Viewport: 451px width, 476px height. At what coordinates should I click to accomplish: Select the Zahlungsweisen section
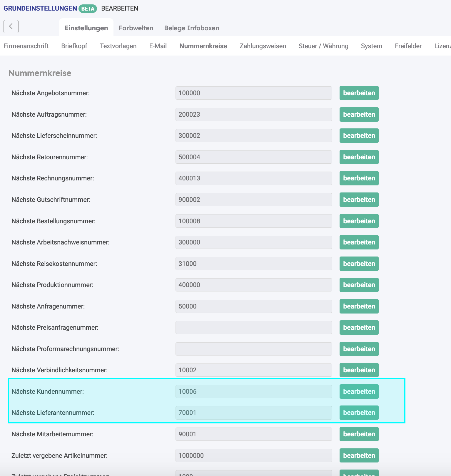tap(263, 46)
